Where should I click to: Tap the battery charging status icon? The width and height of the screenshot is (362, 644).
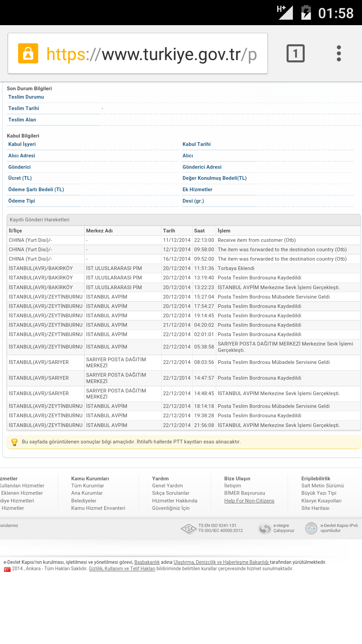(x=306, y=12)
